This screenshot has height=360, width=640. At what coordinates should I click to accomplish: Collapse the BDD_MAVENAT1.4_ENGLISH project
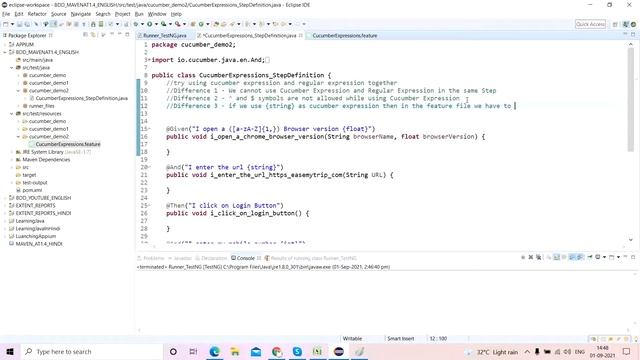click(5, 52)
